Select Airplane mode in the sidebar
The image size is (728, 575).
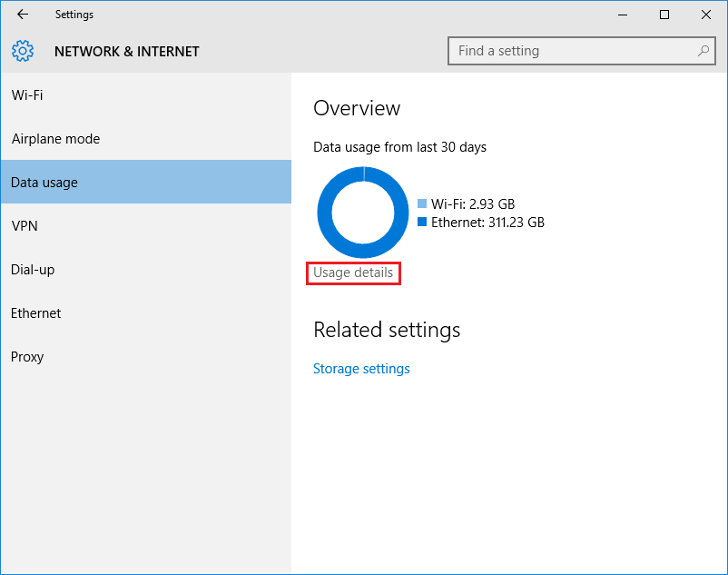coord(55,139)
